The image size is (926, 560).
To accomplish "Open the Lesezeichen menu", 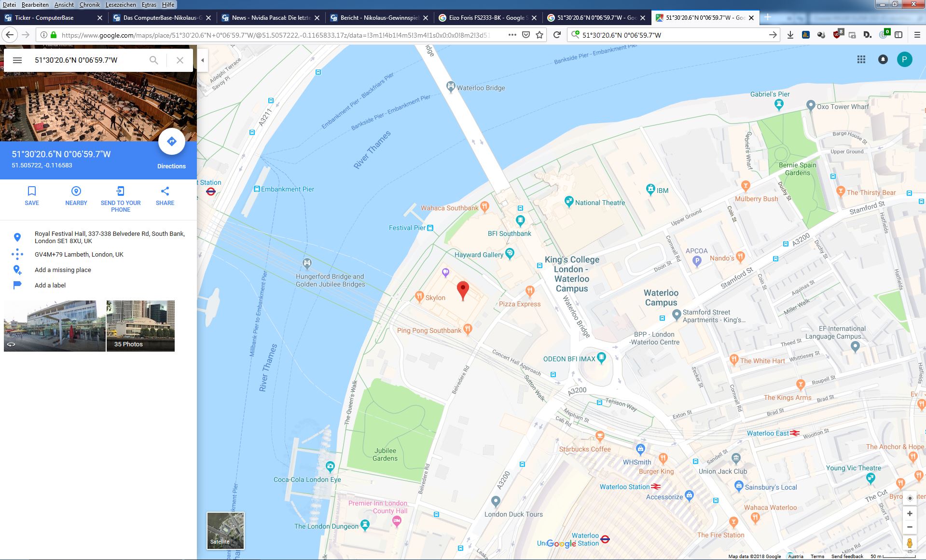I will tap(121, 4).
